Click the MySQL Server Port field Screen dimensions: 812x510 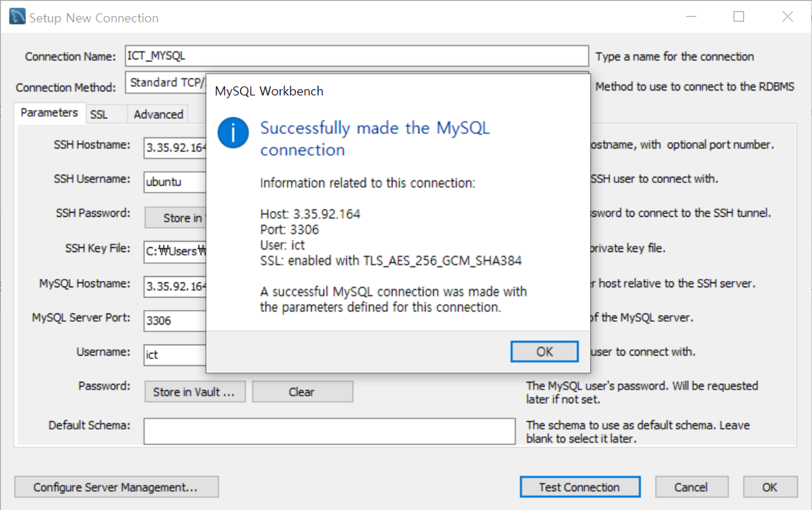[175, 321]
